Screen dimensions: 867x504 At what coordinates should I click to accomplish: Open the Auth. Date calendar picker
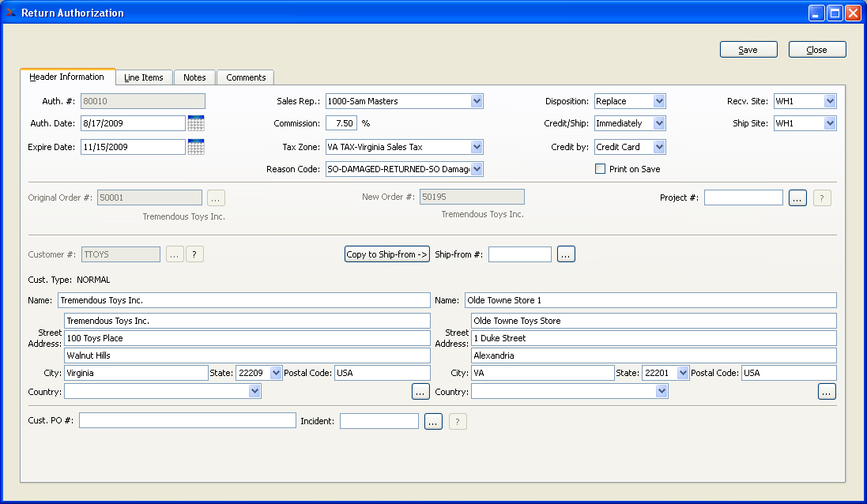[x=196, y=123]
